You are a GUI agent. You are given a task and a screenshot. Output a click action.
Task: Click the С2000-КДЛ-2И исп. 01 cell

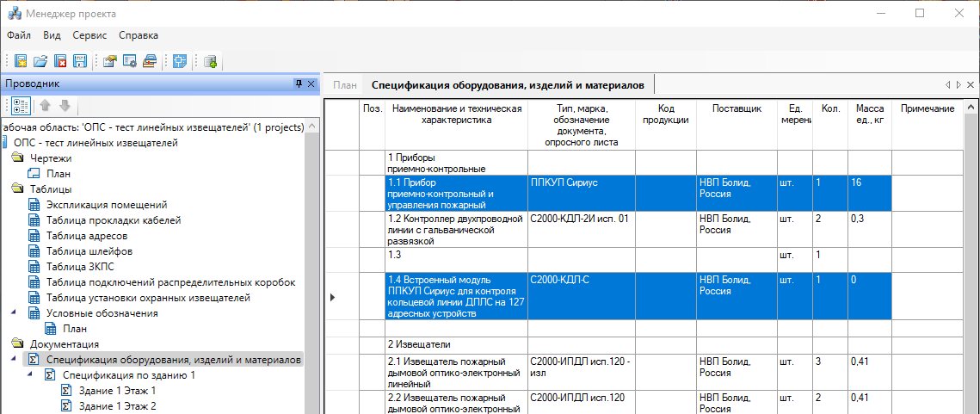[x=582, y=230]
